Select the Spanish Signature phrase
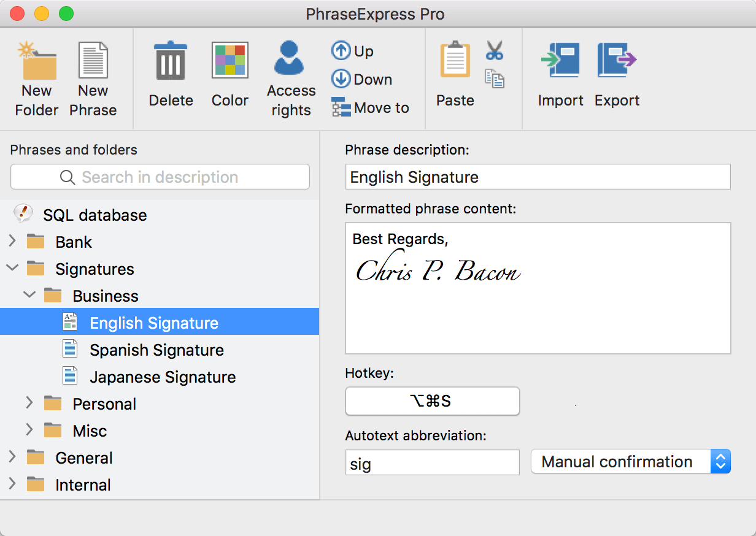The image size is (756, 536). click(156, 350)
